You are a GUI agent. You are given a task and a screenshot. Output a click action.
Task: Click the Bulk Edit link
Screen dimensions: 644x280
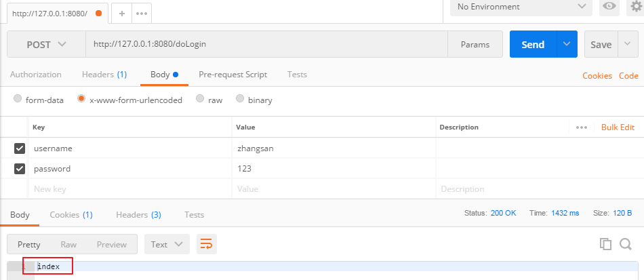coord(618,127)
